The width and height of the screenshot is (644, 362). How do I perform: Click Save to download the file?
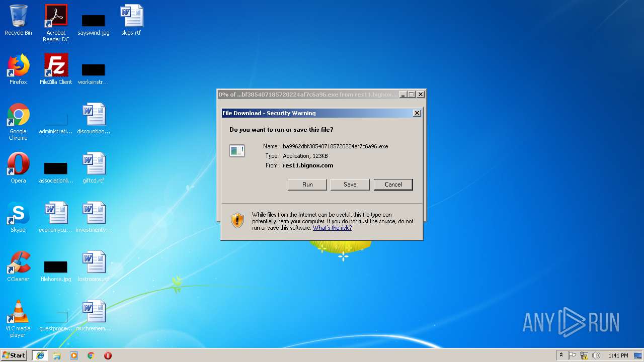(x=350, y=185)
